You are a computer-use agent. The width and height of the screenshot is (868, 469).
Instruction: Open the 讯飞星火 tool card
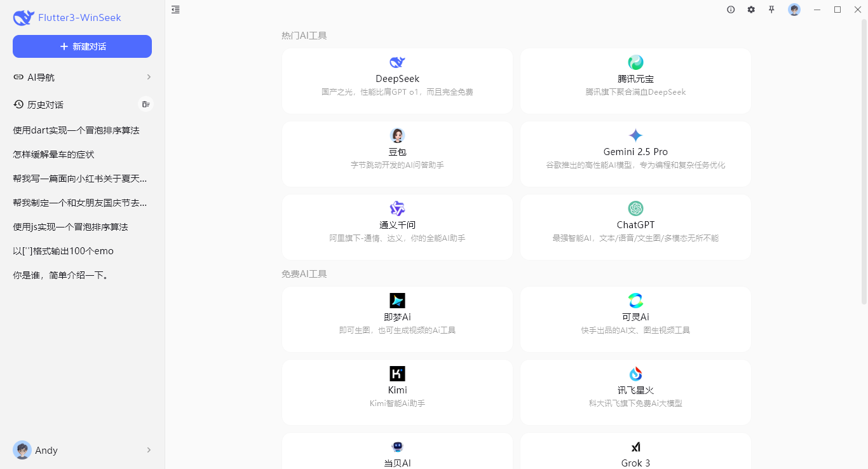(635, 392)
